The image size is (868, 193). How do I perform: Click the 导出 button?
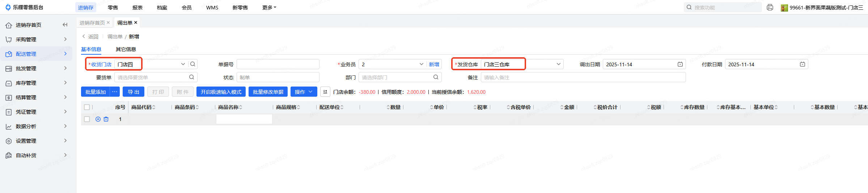134,92
